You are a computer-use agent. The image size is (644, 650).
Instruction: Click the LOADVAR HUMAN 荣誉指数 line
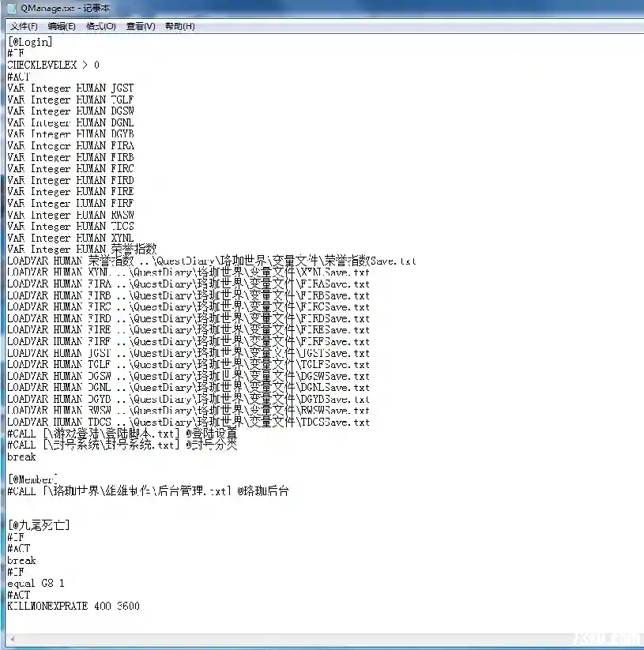[x=212, y=261]
